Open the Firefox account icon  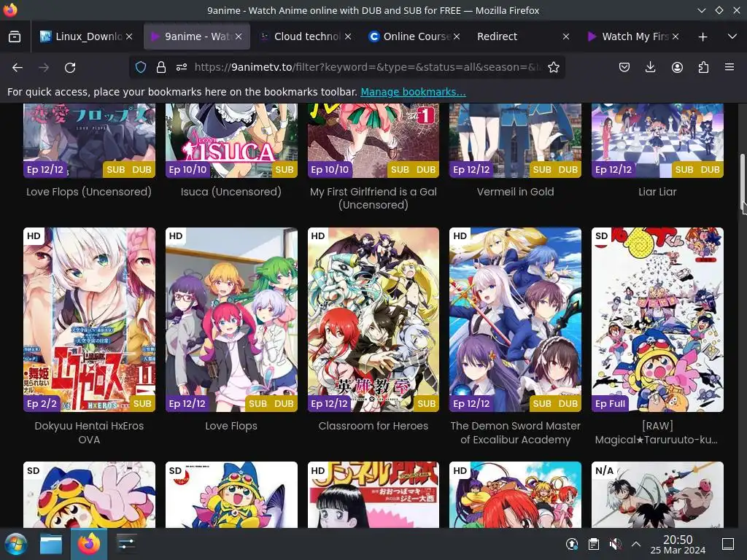coord(677,67)
